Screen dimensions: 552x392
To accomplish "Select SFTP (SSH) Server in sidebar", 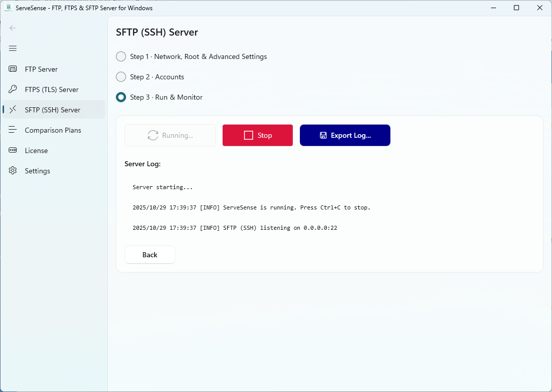I will (x=54, y=109).
